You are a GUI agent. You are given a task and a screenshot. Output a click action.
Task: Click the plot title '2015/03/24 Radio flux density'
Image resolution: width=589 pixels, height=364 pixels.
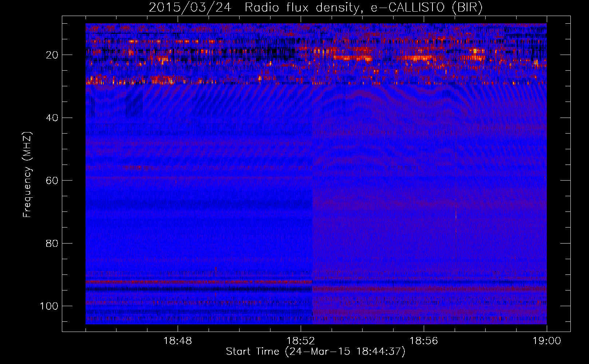coord(316,7)
